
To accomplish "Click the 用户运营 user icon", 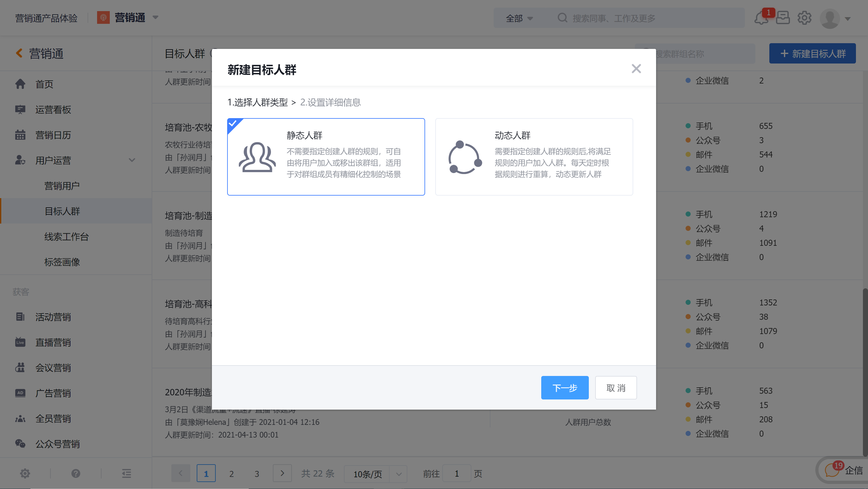I will (x=20, y=160).
